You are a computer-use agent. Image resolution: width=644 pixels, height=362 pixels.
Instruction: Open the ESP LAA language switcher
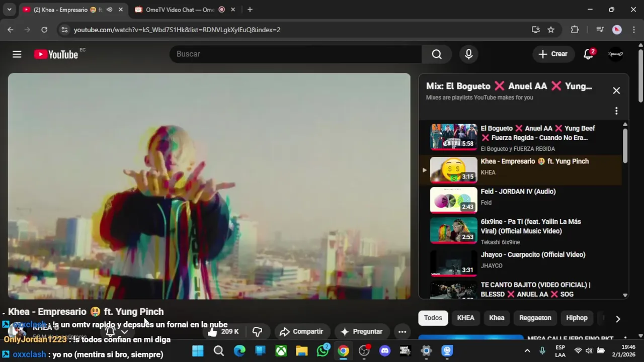click(x=560, y=351)
